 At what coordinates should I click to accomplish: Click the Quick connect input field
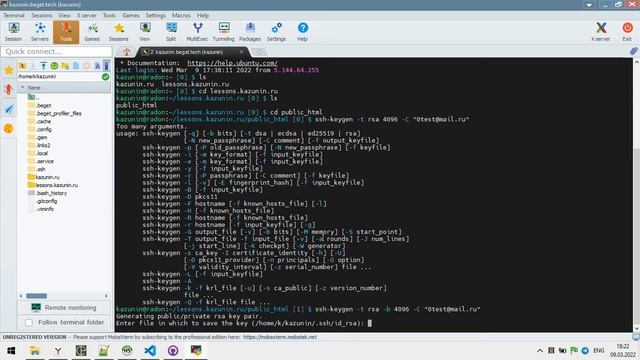pos(56,51)
